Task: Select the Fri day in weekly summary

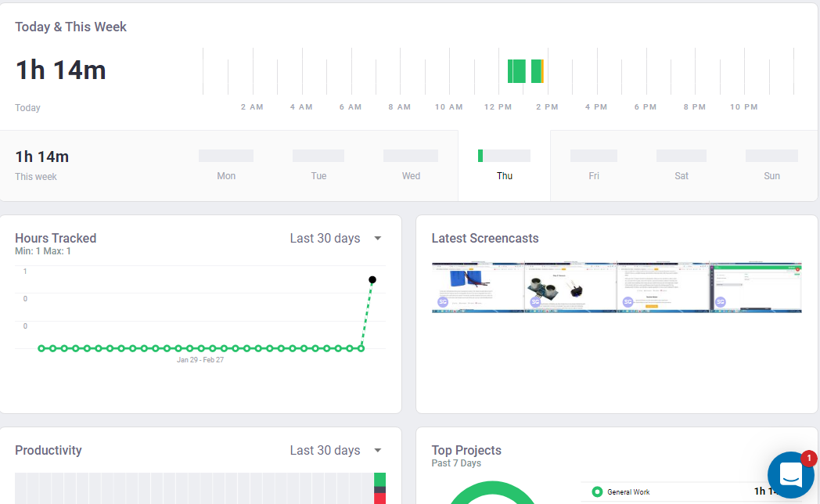Action: [x=594, y=165]
